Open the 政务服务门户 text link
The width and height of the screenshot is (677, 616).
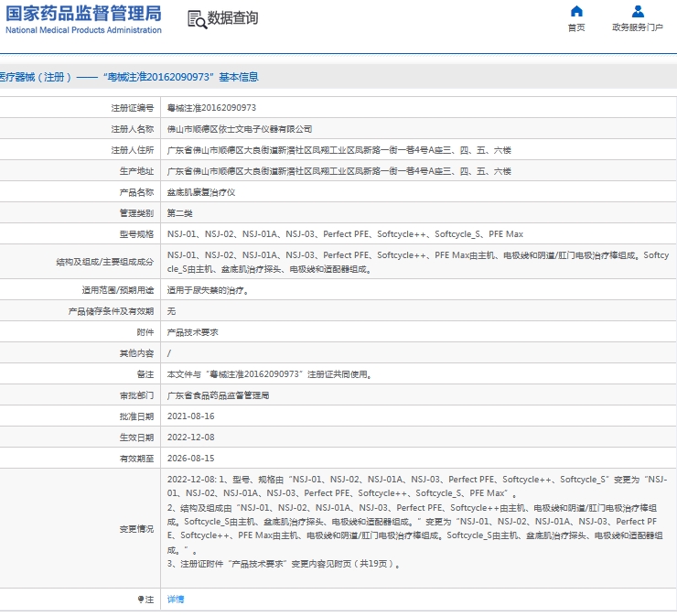tap(638, 27)
